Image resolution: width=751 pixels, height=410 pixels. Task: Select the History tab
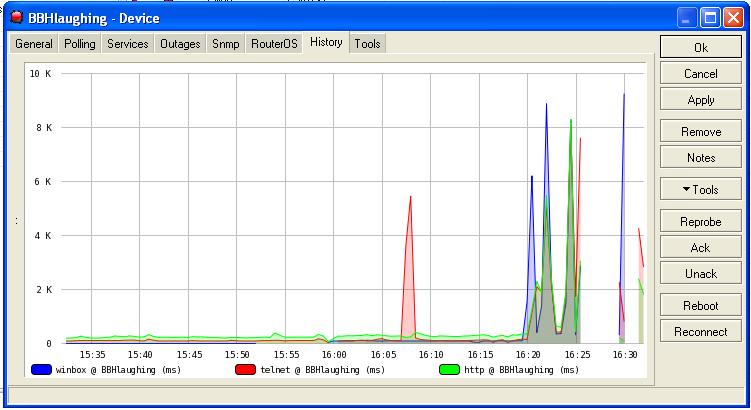tap(326, 42)
